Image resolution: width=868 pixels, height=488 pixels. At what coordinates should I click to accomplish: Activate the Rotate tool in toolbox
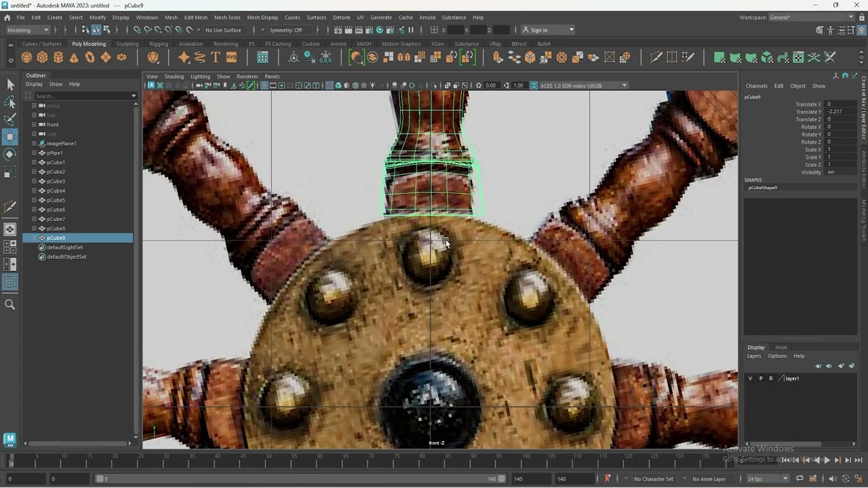point(10,155)
